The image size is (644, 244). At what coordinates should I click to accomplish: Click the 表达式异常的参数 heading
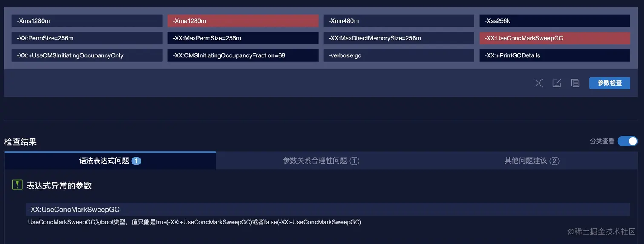point(59,185)
